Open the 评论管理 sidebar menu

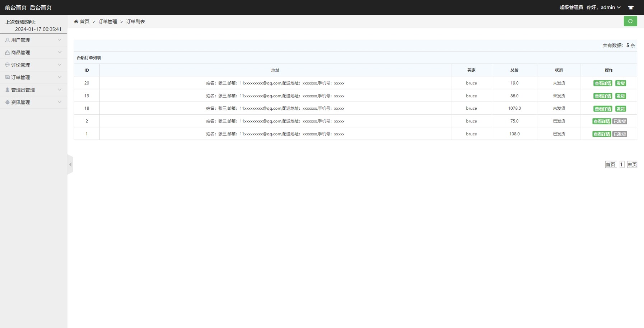pos(33,65)
